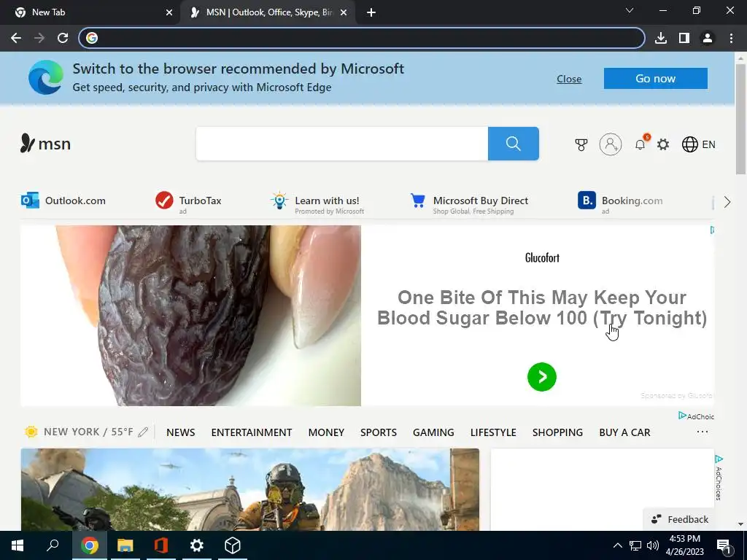Open Learn with us! shortcut

point(317,203)
